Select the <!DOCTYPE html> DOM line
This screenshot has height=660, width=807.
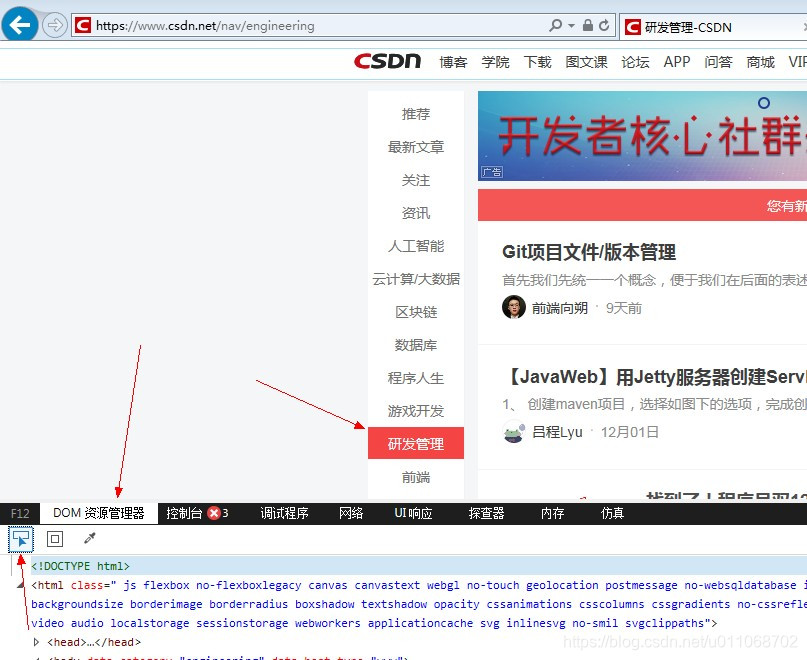click(419, 566)
